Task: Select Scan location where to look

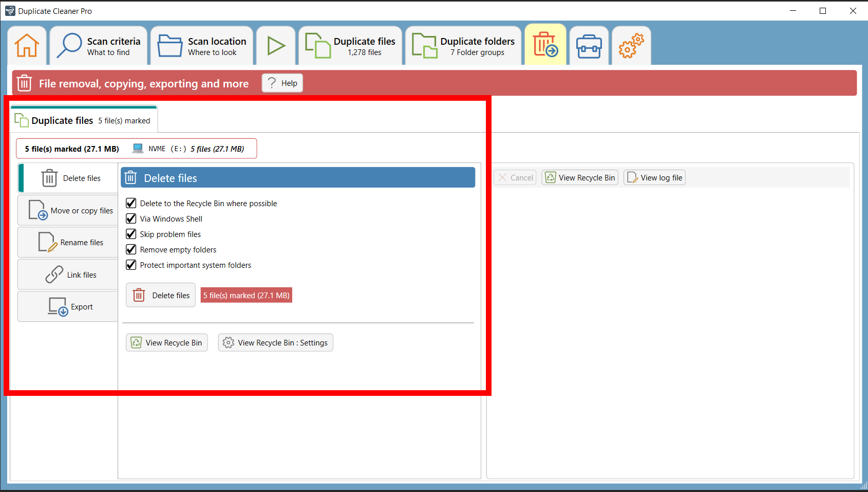Action: [201, 45]
